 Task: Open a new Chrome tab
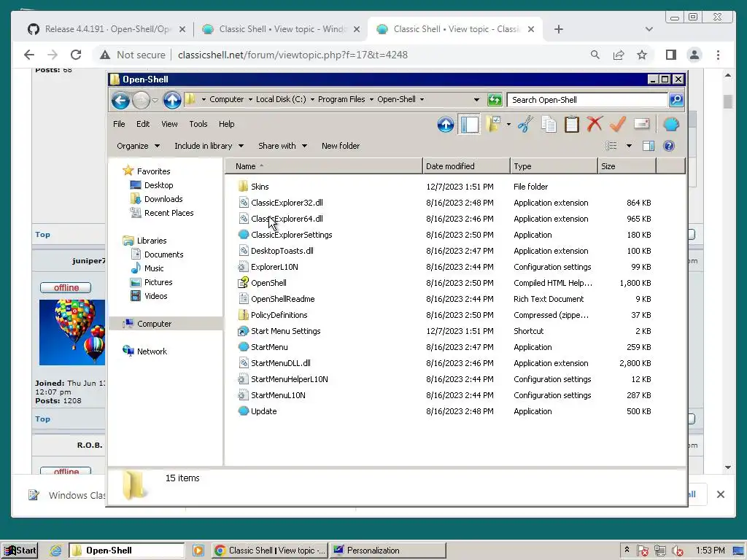coord(558,29)
